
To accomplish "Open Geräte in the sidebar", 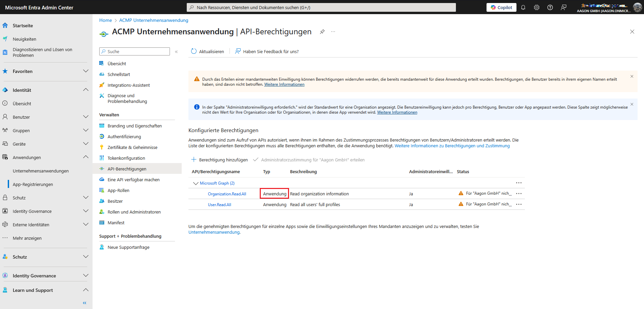I will pos(19,144).
